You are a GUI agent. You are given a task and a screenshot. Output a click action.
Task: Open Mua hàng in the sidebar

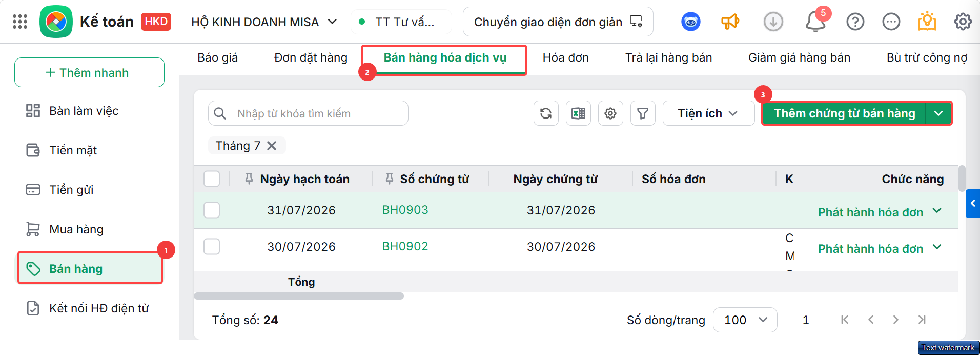tap(76, 229)
